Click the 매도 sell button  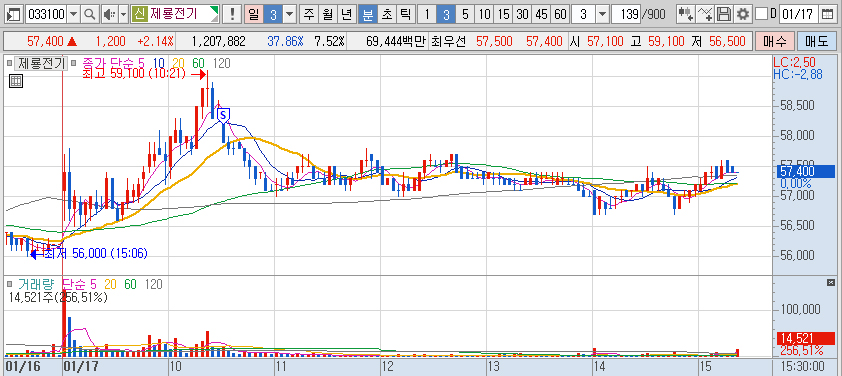tap(816, 41)
